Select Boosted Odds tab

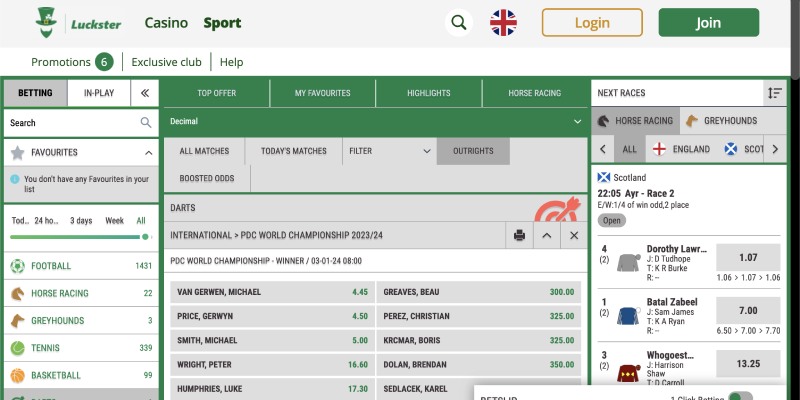click(207, 179)
